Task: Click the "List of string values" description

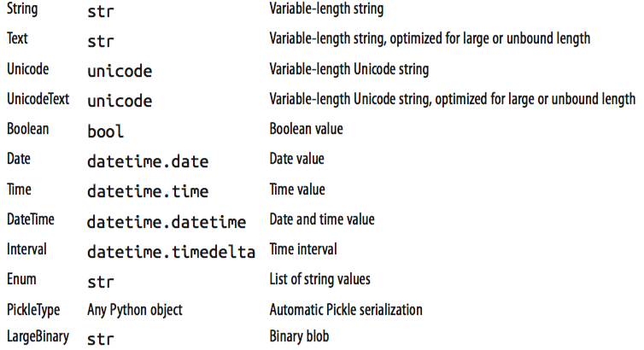Action: [x=319, y=279]
